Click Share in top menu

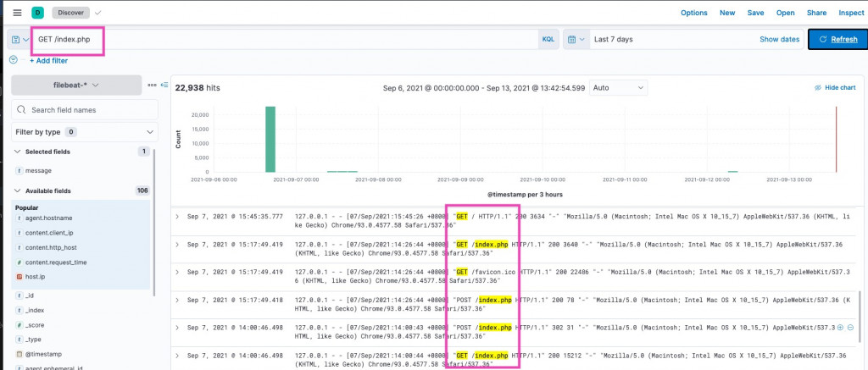pos(816,13)
